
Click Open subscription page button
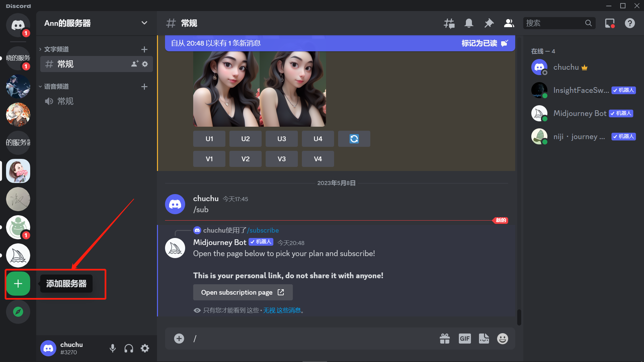coord(243,292)
